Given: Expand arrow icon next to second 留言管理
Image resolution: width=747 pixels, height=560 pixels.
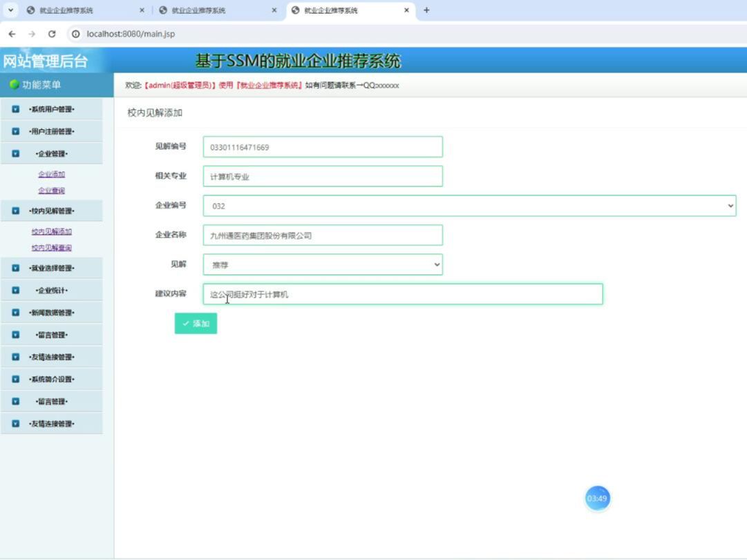Looking at the screenshot, I should tap(16, 401).
